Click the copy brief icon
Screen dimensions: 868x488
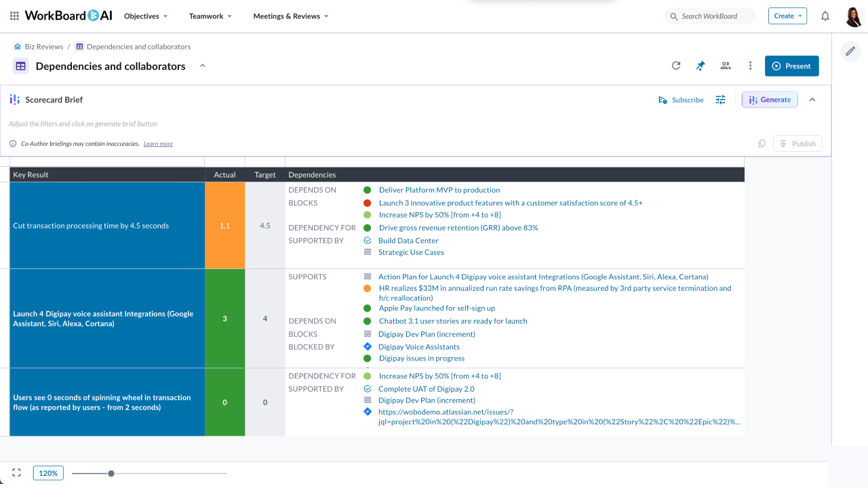coord(762,144)
